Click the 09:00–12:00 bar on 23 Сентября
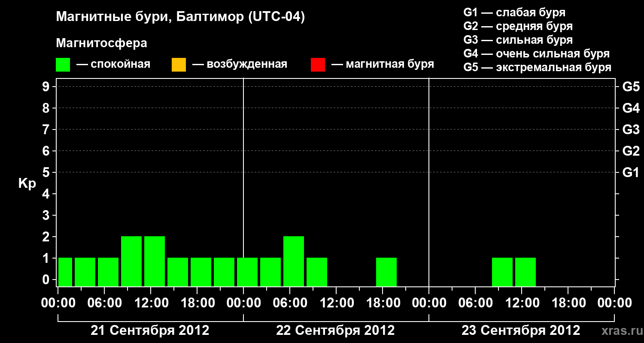This screenshot has width=644, height=343. tap(502, 272)
